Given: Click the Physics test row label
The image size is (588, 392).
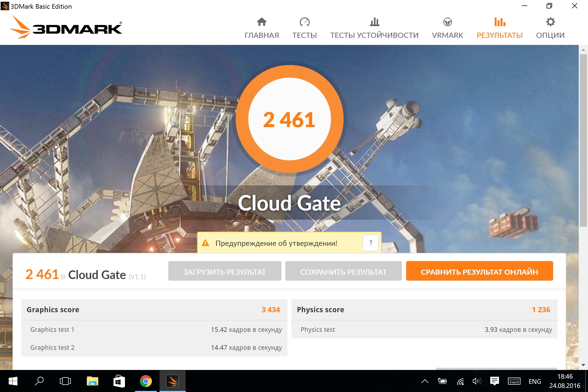Looking at the screenshot, I should tap(318, 329).
